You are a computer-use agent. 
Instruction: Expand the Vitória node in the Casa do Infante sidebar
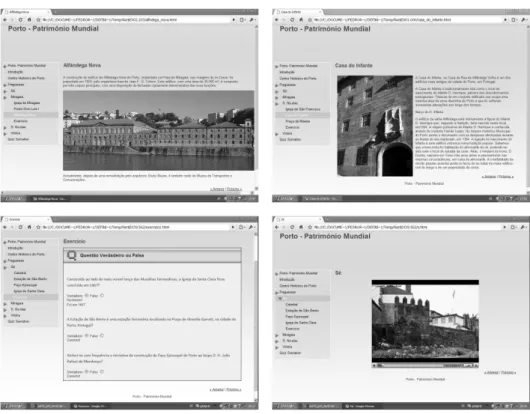pyautogui.click(x=277, y=134)
